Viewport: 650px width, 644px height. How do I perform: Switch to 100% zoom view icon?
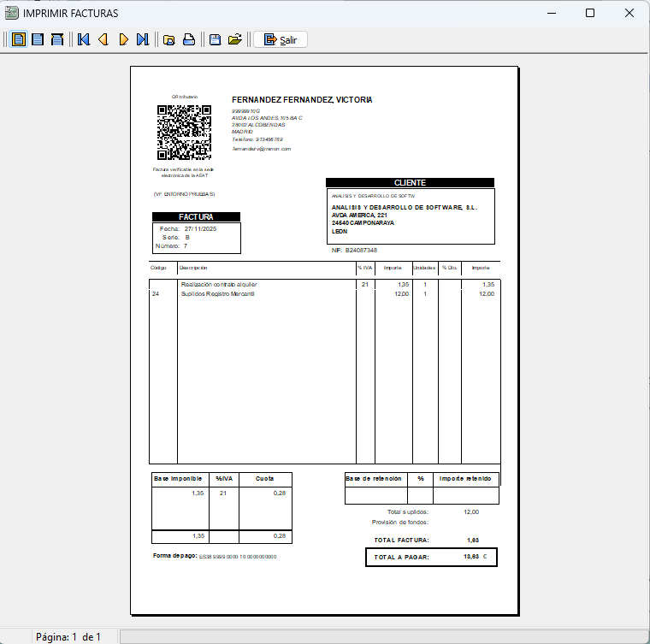pyautogui.click(x=38, y=39)
